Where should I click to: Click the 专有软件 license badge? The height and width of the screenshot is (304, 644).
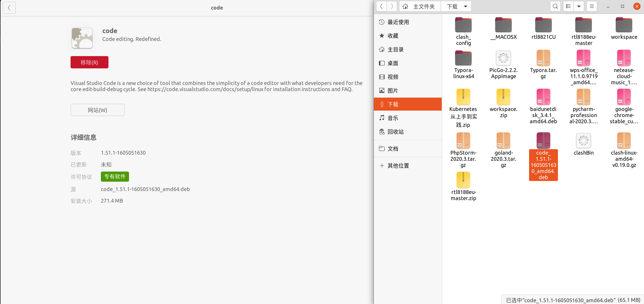click(115, 176)
